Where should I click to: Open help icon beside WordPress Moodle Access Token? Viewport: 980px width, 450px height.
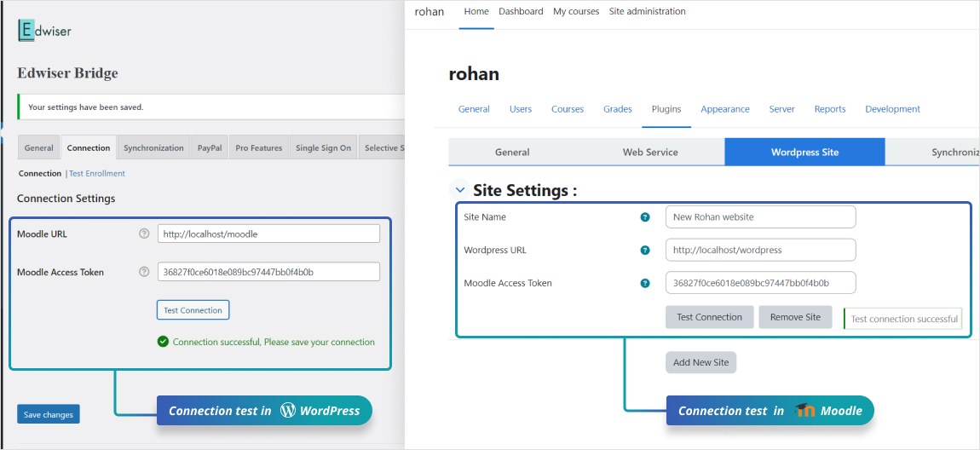click(144, 272)
